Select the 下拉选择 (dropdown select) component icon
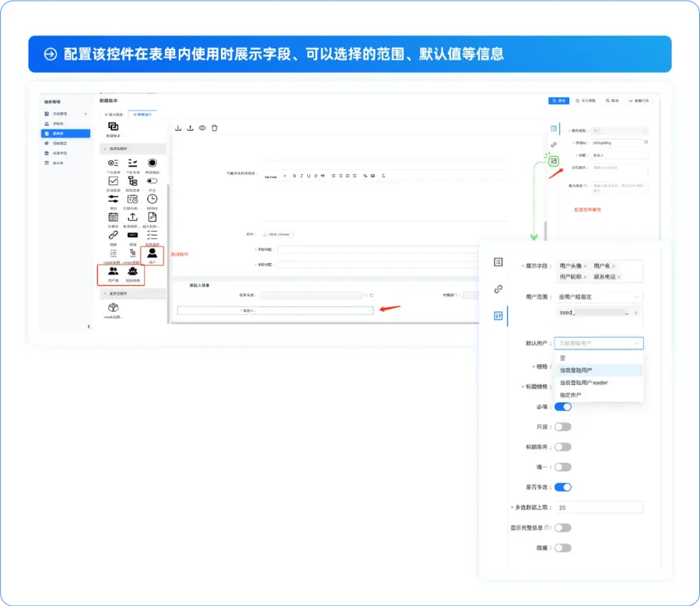 (x=113, y=163)
